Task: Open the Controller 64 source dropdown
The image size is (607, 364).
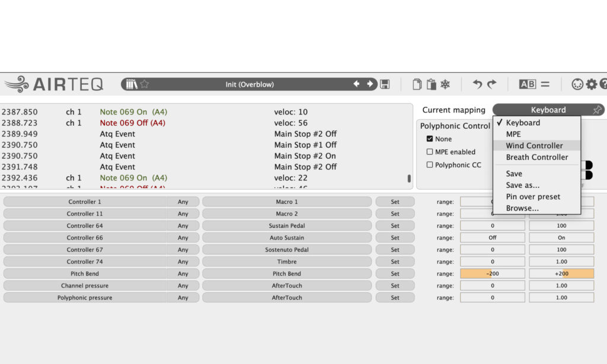Action: coord(85,226)
